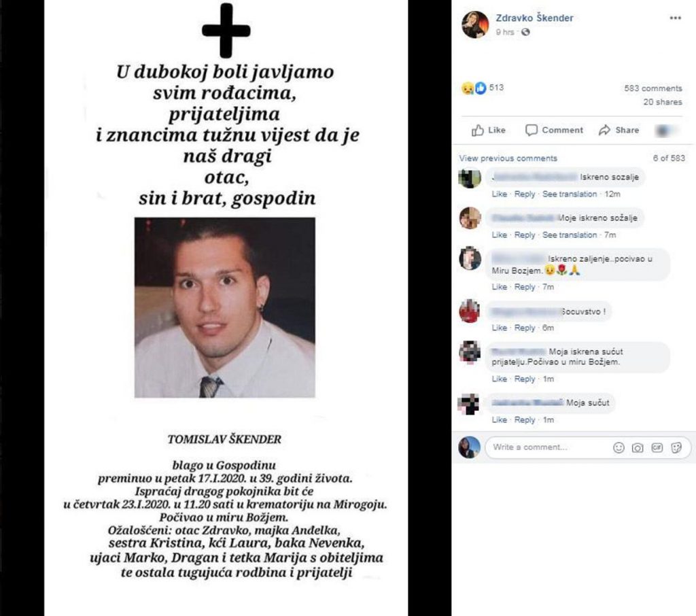This screenshot has width=696, height=616.
Task: Share the post with the arrow button
Action: (619, 130)
